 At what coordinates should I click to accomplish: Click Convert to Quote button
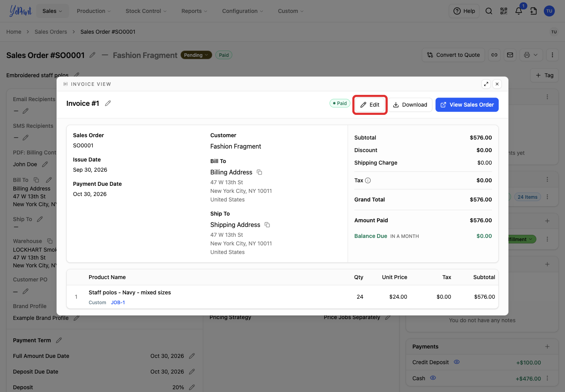coord(454,55)
